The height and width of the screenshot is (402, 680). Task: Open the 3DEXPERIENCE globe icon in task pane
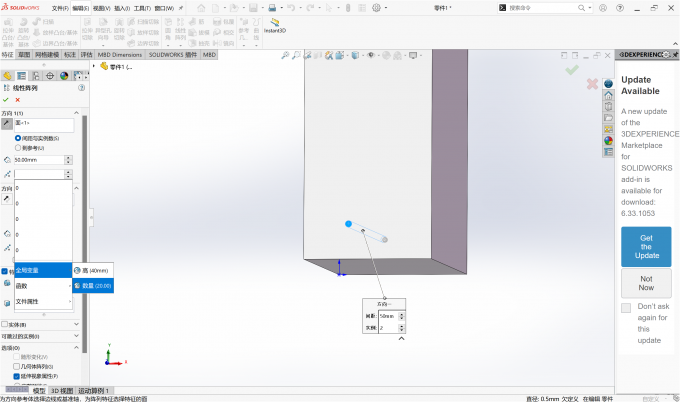coord(608,84)
